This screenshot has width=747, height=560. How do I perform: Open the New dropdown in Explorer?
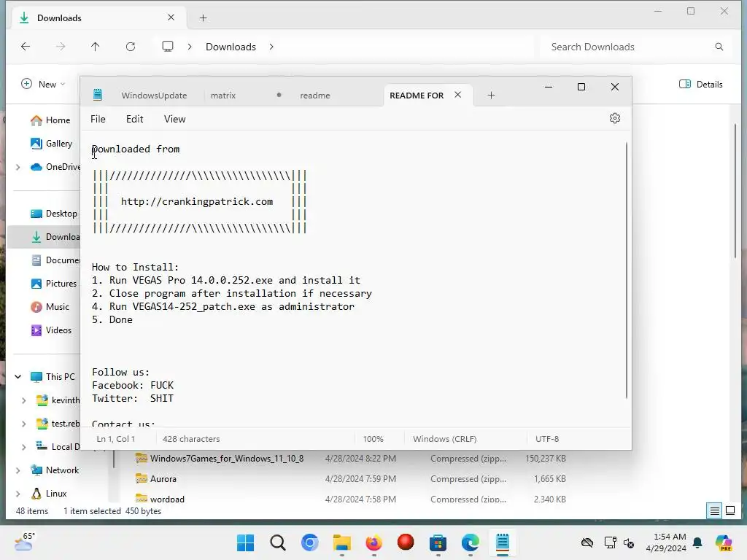tap(43, 85)
